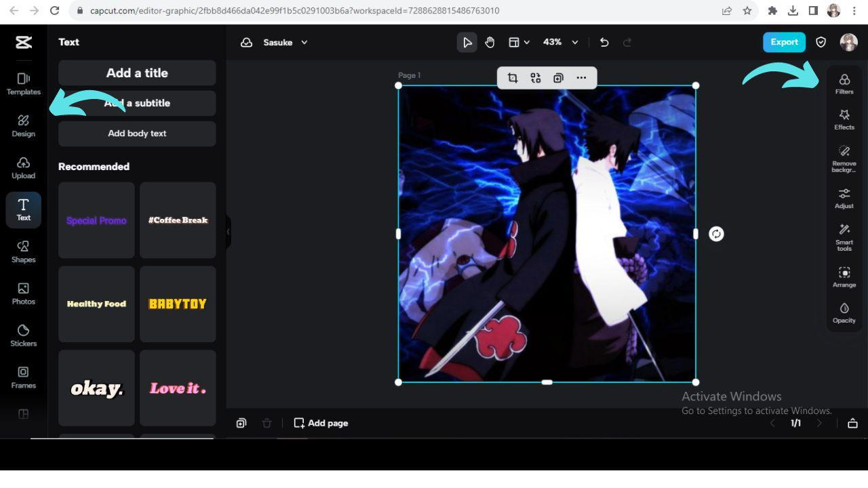The height and width of the screenshot is (488, 868).
Task: Open the Effects panel
Action: pos(844,119)
